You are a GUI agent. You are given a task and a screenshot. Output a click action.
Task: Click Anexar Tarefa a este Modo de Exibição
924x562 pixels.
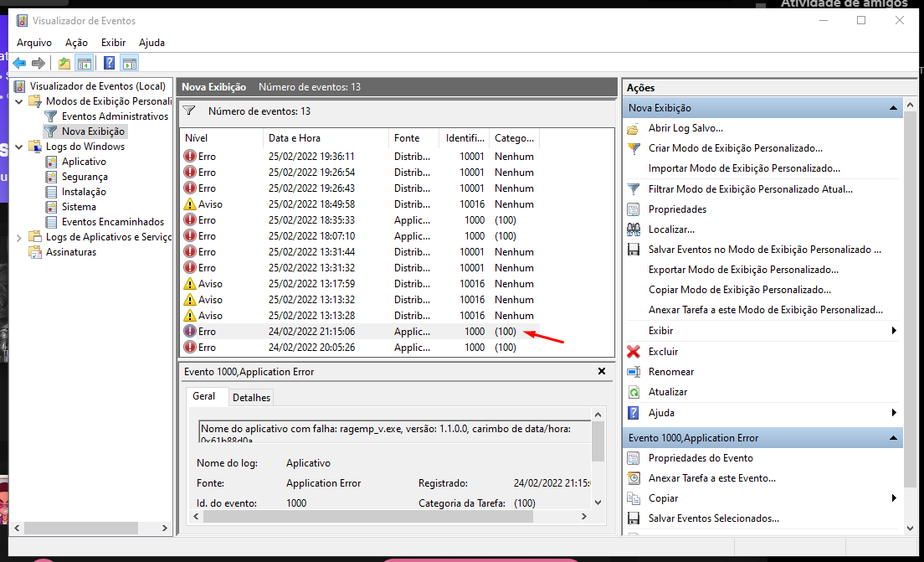766,310
